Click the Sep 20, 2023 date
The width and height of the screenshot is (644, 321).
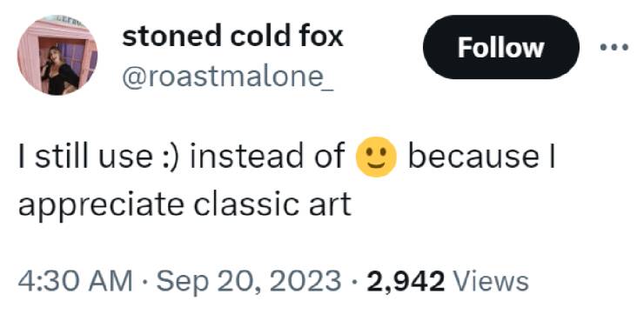point(249,282)
